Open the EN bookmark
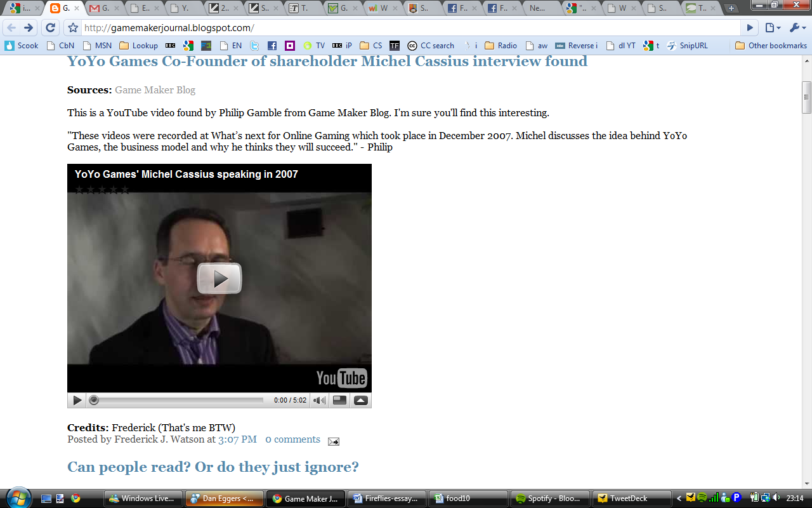The height and width of the screenshot is (508, 812). (x=231, y=46)
